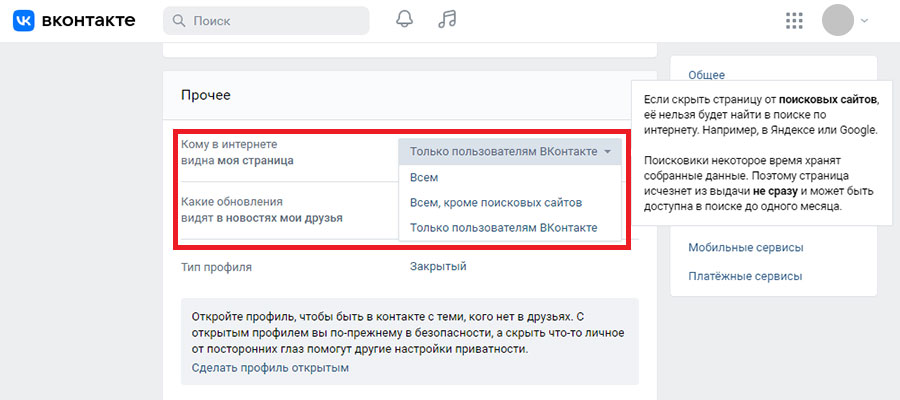Focus the Поиск search field
900x400 pixels.
pos(266,21)
